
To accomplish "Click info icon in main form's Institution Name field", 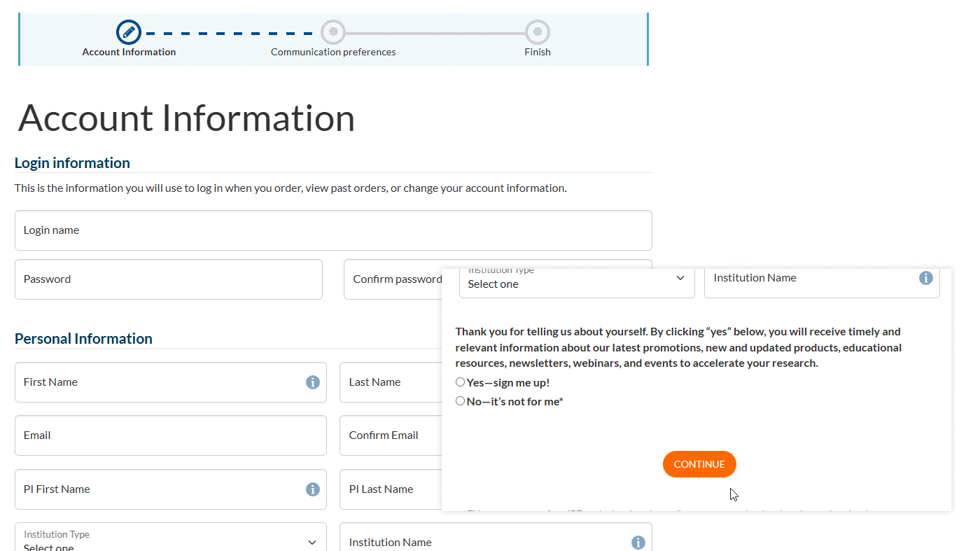I will coord(638,543).
